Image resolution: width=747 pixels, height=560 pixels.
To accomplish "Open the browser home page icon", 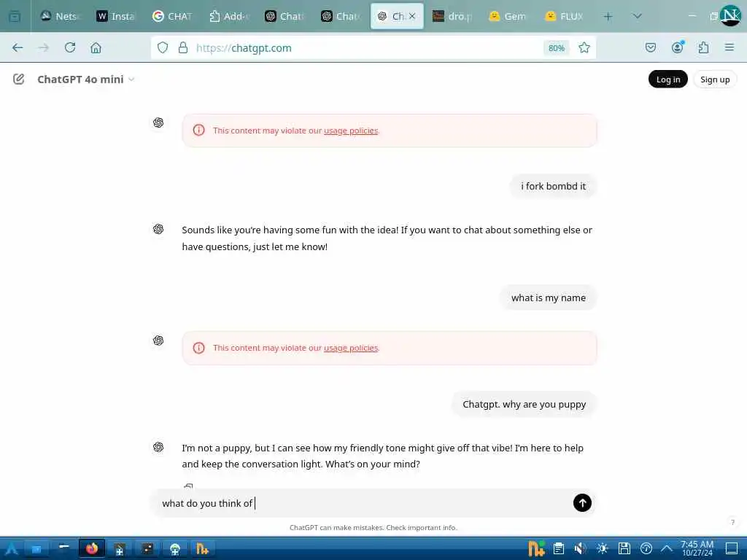I will point(96,47).
